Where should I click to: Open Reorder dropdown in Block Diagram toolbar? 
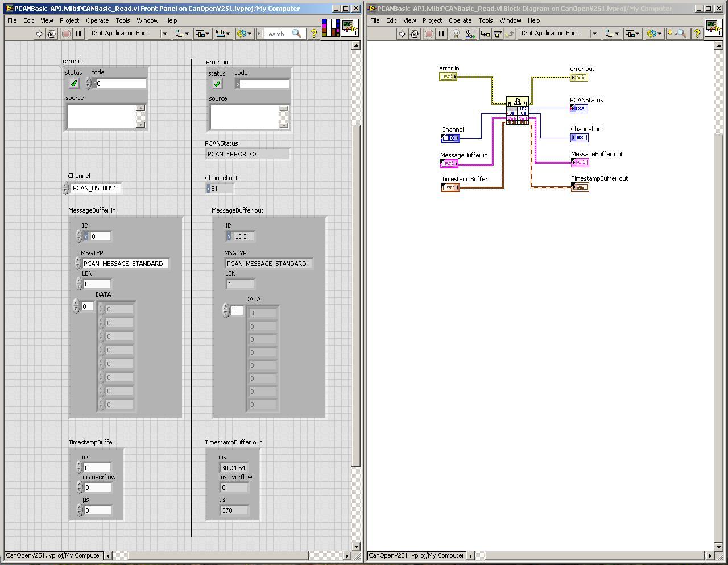click(x=655, y=34)
